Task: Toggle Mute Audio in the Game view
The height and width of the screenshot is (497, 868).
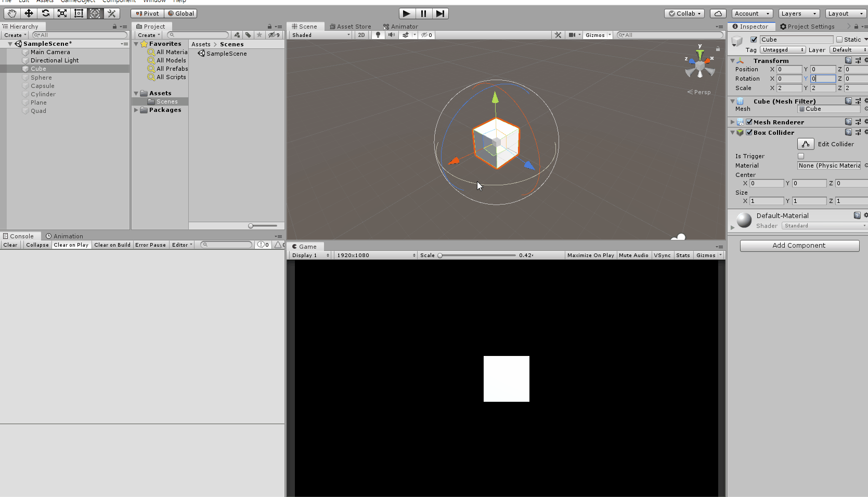Action: click(633, 255)
